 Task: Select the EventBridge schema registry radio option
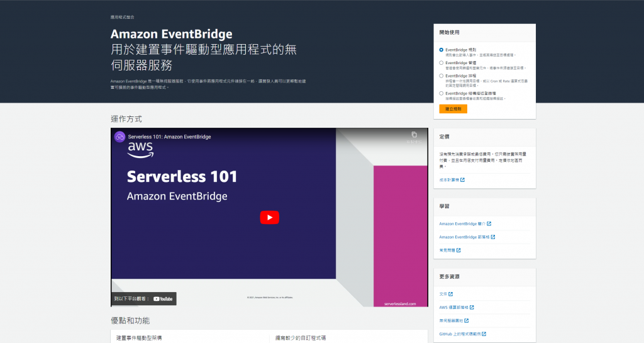(441, 94)
